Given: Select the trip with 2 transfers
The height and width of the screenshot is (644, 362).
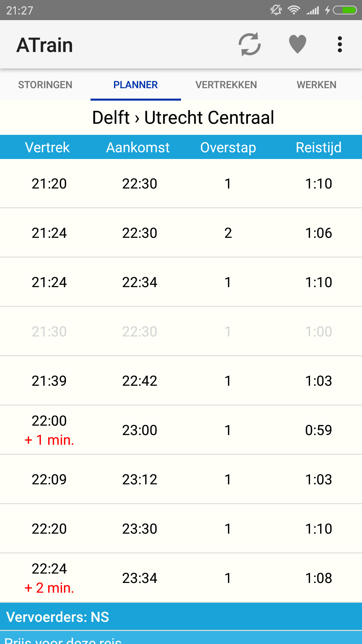Looking at the screenshot, I should click(x=181, y=233).
